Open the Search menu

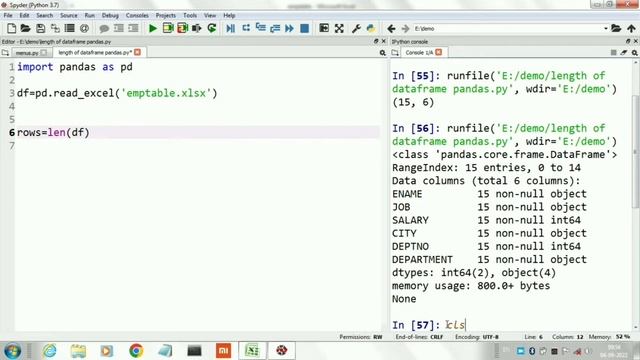pyautogui.click(x=44, y=15)
